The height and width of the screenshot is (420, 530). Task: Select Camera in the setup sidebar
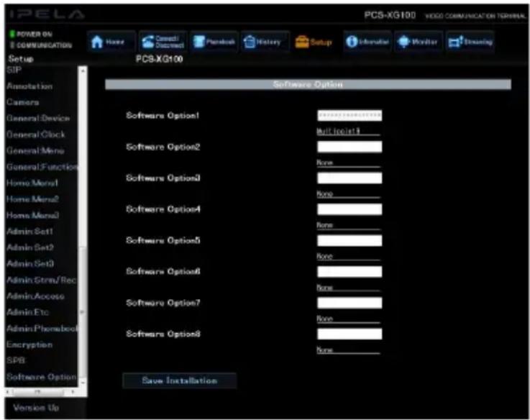click(22, 102)
